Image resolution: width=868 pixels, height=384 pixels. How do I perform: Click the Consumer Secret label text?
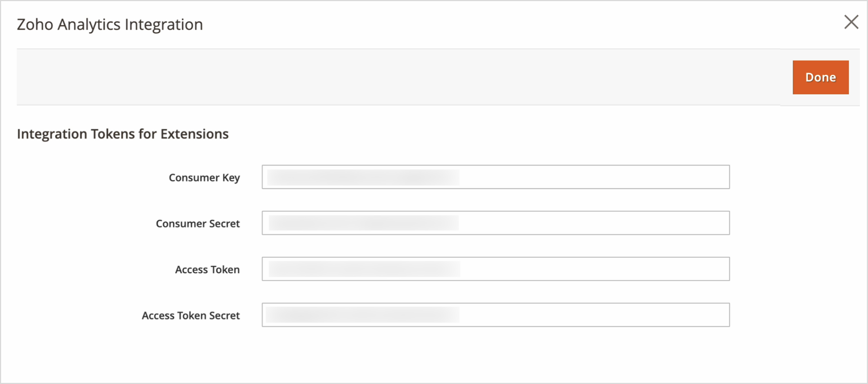pyautogui.click(x=198, y=224)
